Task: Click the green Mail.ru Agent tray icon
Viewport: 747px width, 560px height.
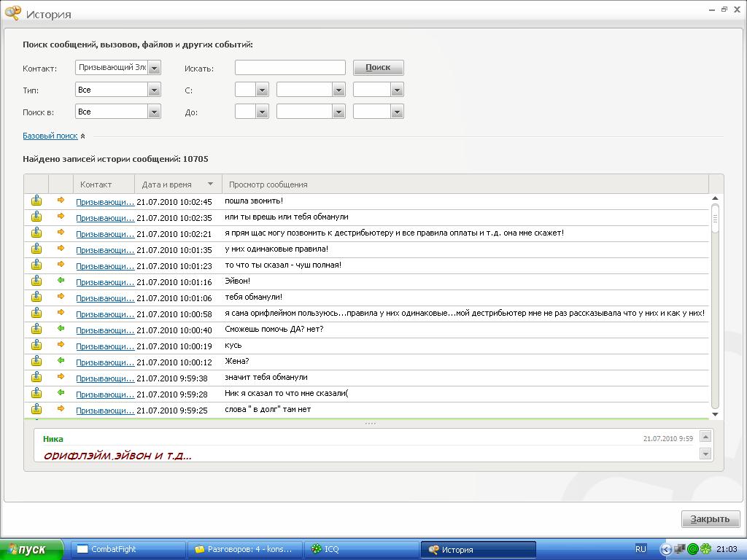Action: tap(692, 549)
